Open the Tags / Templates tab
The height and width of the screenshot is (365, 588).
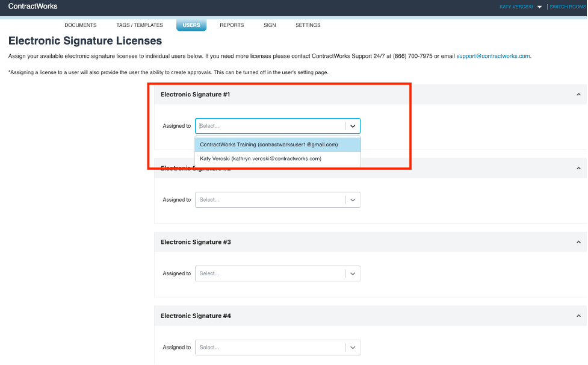point(140,25)
